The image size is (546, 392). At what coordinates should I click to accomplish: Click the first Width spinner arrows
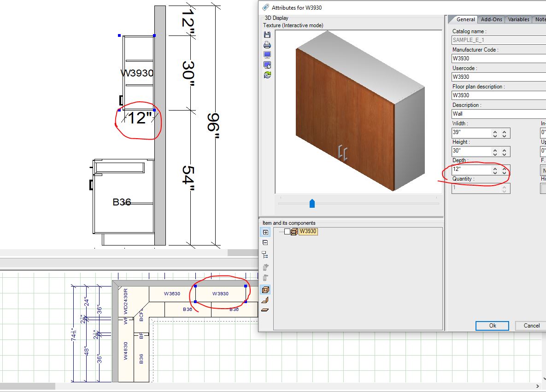point(495,134)
